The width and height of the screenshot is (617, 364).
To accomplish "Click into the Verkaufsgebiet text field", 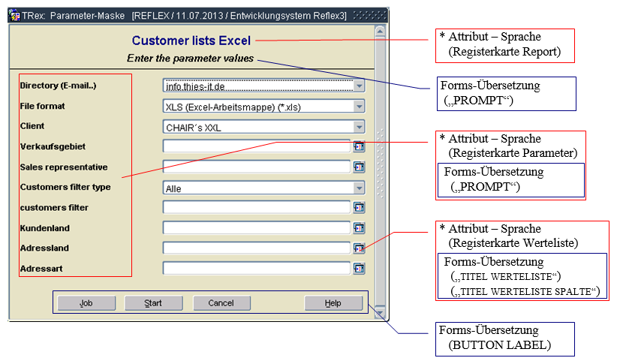I will click(x=256, y=146).
